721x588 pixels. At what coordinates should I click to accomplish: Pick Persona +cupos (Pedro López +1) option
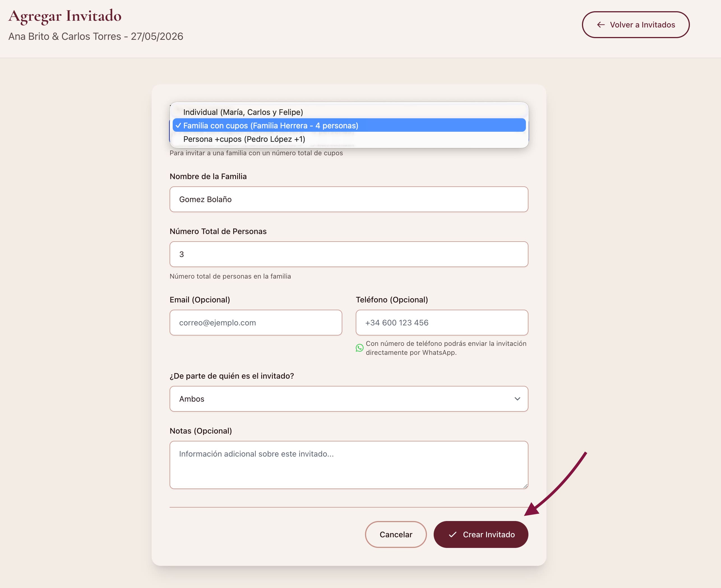pos(244,139)
